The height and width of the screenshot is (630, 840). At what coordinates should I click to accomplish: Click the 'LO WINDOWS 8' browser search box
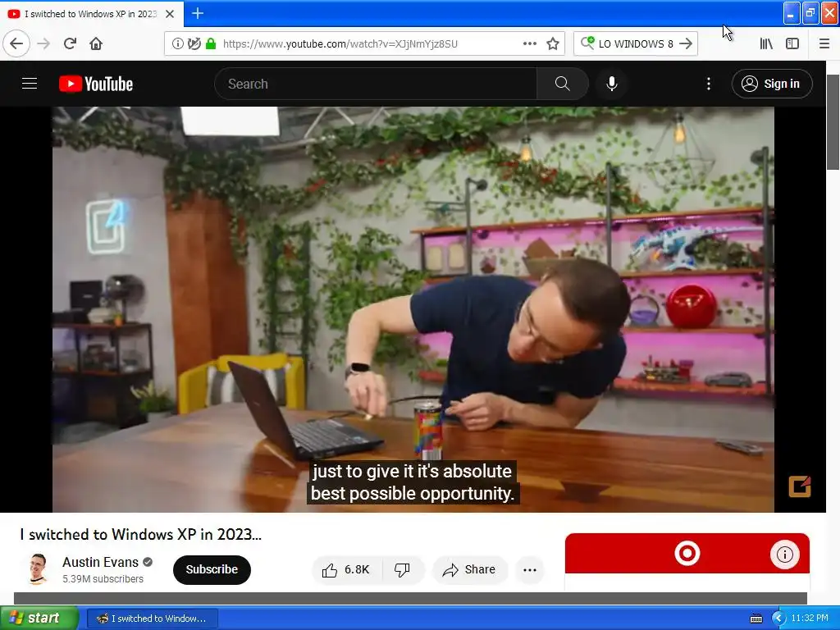point(635,43)
